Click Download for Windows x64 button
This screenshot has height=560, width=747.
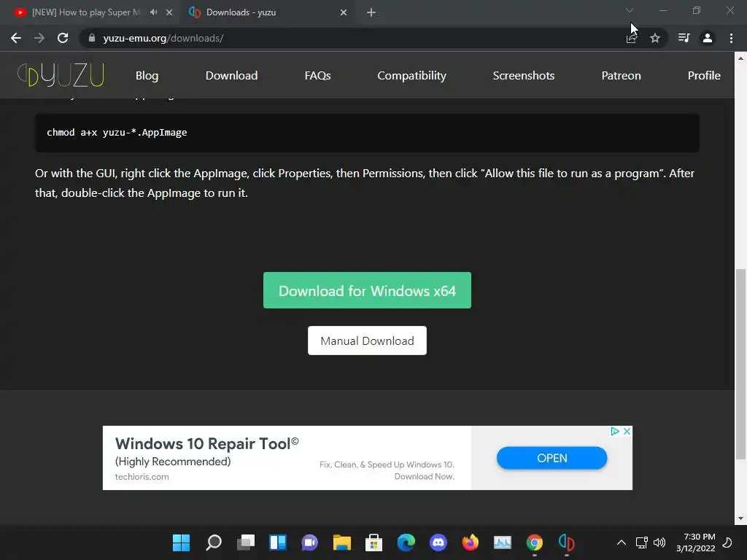tap(368, 290)
